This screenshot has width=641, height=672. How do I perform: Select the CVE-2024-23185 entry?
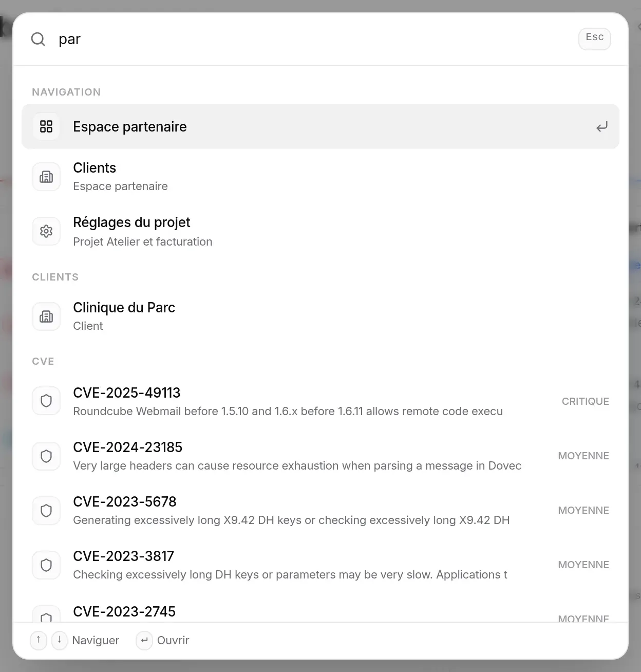pyautogui.click(x=320, y=456)
